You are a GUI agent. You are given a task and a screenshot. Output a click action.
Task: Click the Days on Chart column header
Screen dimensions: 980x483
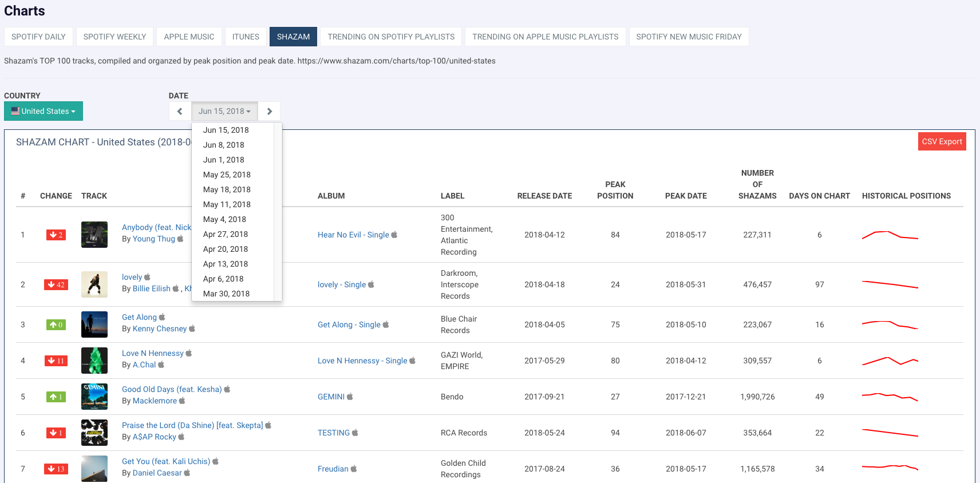(x=819, y=196)
